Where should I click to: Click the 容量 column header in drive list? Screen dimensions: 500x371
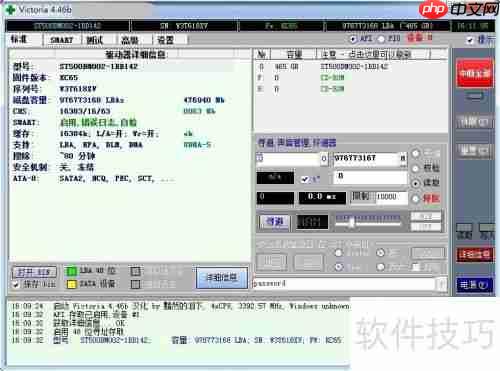[x=294, y=54]
